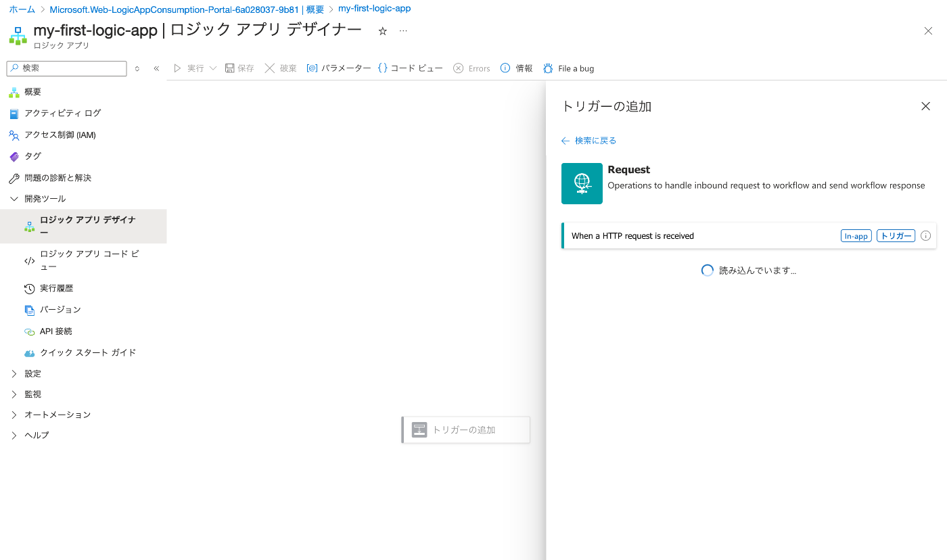Click 破棄 discard in toolbar

pos(281,68)
